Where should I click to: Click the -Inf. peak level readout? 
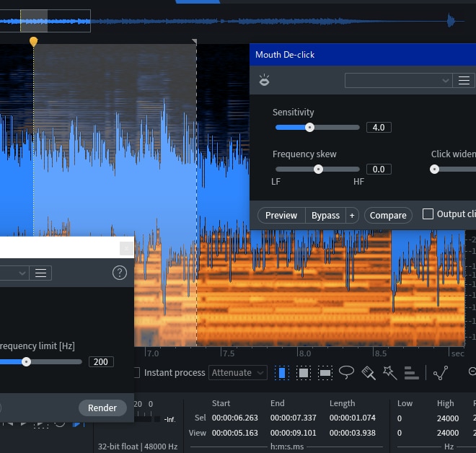(x=169, y=420)
